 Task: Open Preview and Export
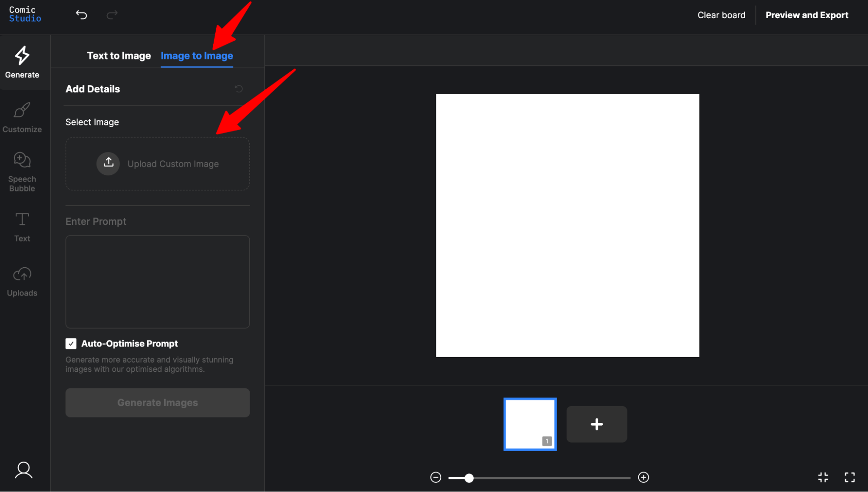807,15
